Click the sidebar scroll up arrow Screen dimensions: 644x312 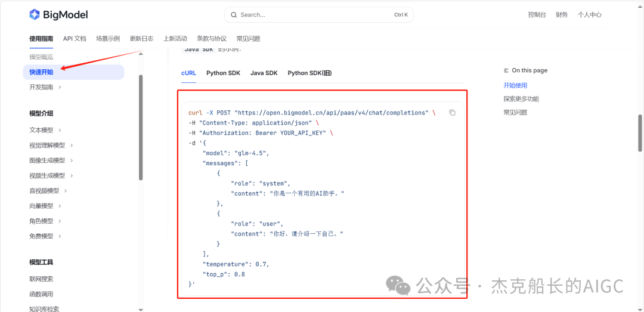coord(141,52)
